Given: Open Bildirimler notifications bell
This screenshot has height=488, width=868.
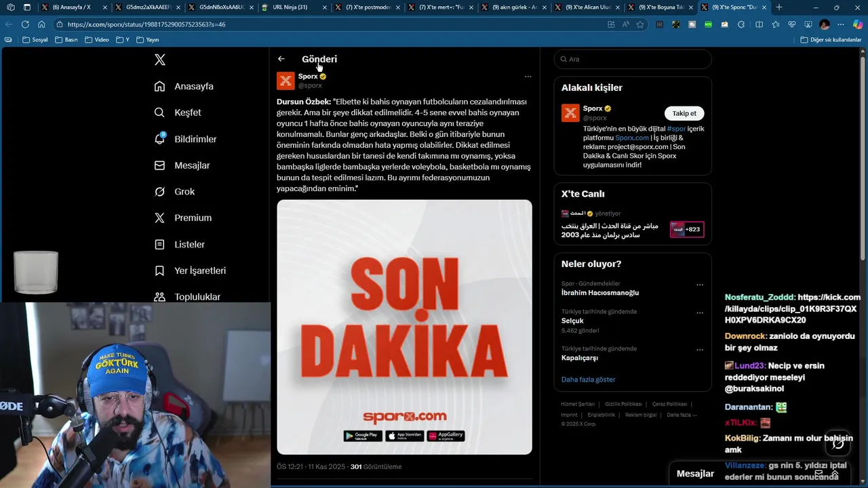Looking at the screenshot, I should tap(159, 138).
